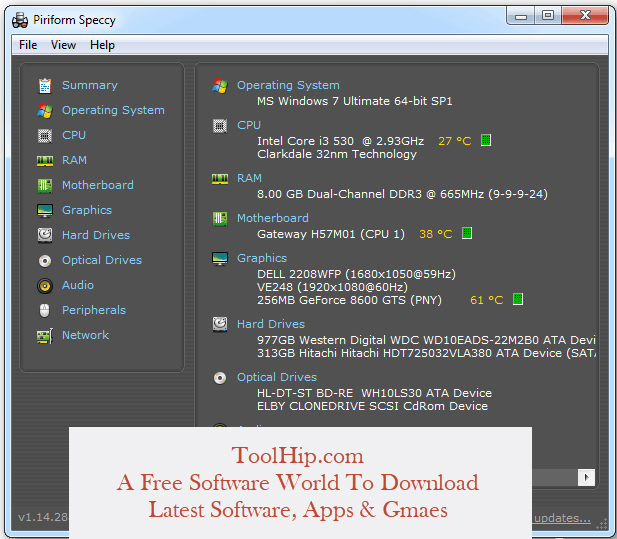Click the CPU chip icon in summary pane
Viewport: 617px width, 539px height.
tap(220, 126)
